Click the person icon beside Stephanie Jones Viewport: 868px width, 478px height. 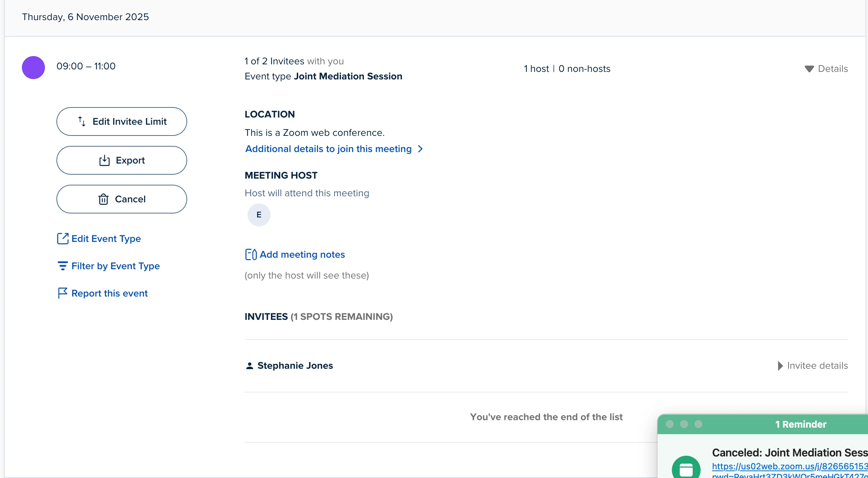249,366
